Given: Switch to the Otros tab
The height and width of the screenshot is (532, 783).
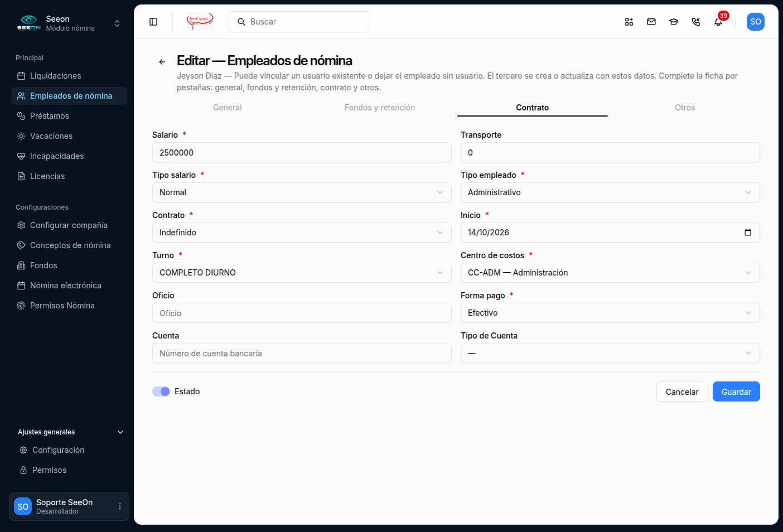Looking at the screenshot, I should (x=685, y=108).
